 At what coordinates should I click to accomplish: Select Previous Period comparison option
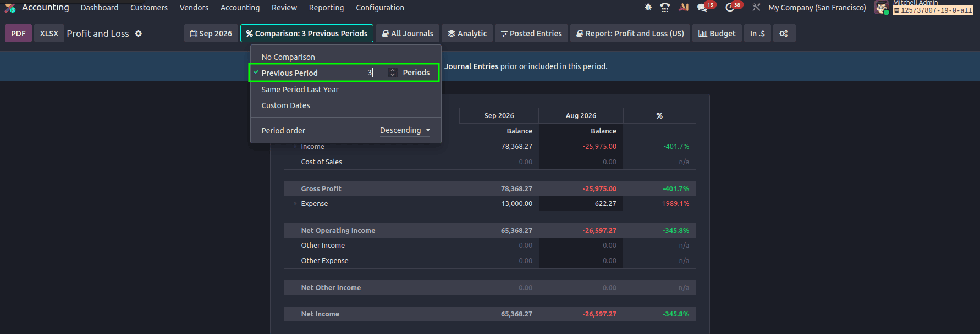(x=289, y=73)
